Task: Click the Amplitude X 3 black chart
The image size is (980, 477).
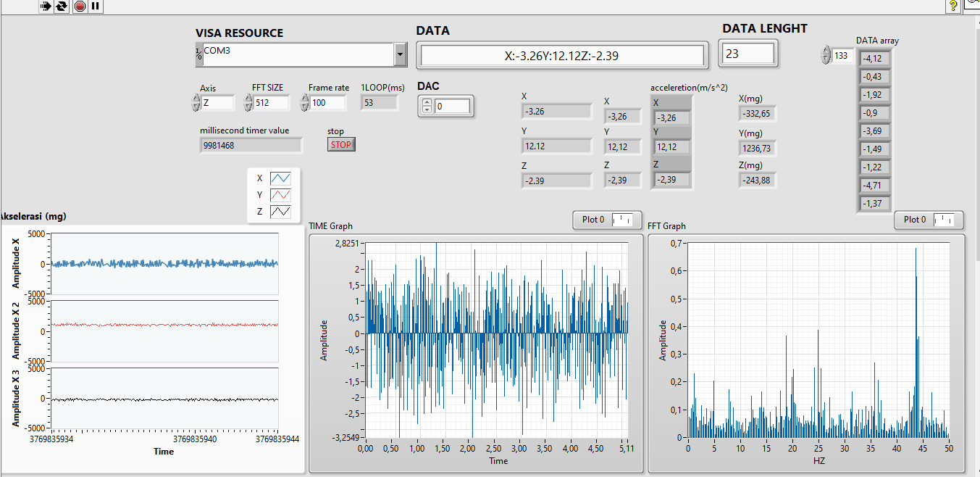Action: tap(164, 398)
